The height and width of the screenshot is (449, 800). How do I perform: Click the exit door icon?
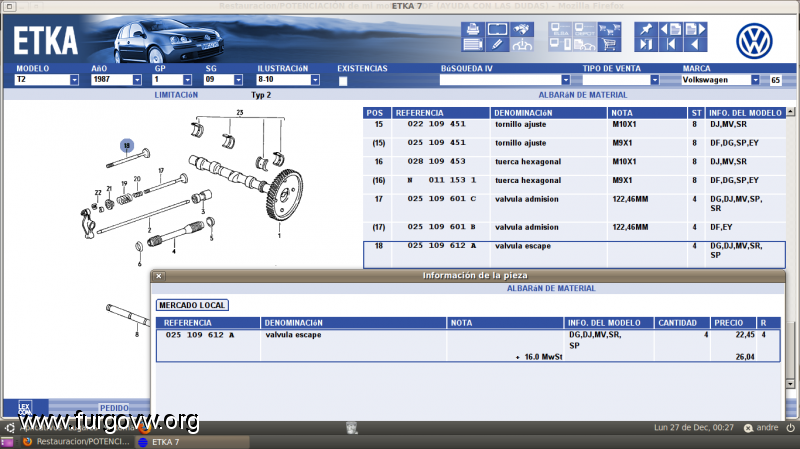click(646, 44)
